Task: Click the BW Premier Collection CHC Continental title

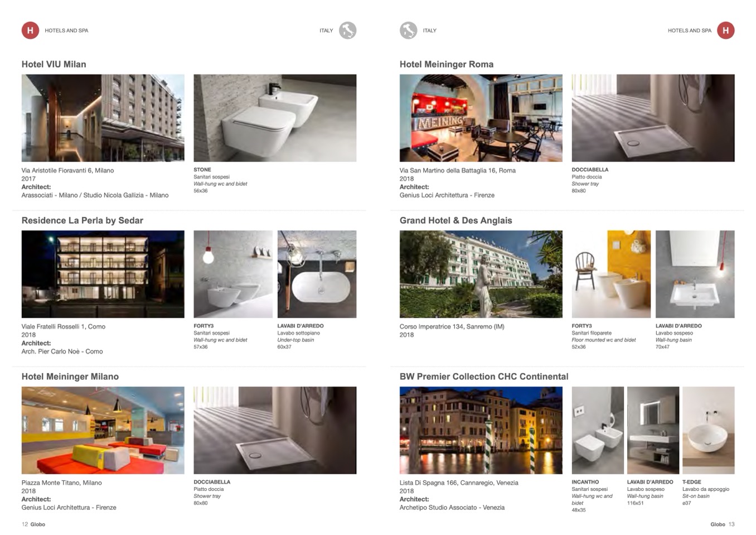Action: pyautogui.click(x=484, y=377)
